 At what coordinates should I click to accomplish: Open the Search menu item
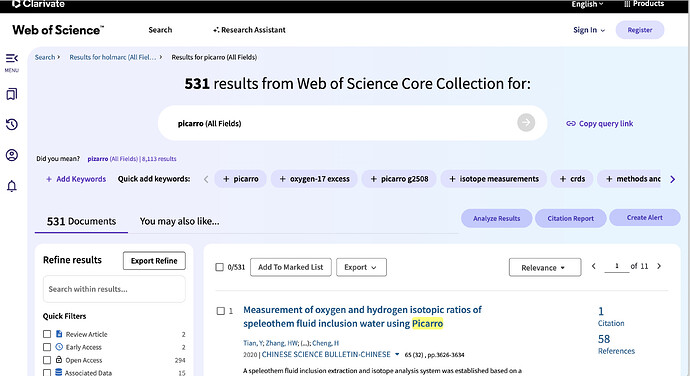160,30
